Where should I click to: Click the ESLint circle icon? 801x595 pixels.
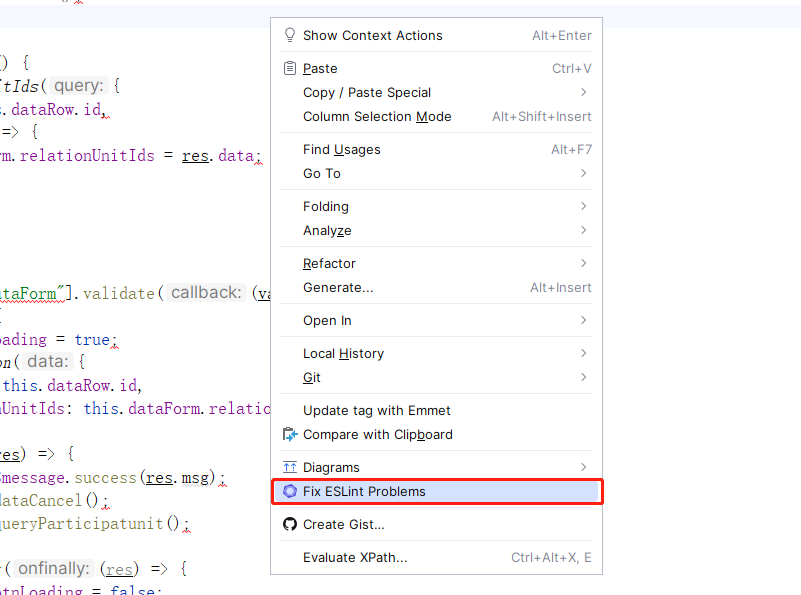click(290, 491)
